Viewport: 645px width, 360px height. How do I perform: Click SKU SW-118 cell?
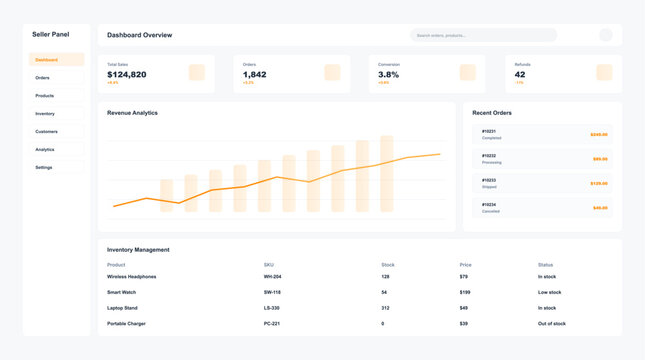[x=272, y=293]
